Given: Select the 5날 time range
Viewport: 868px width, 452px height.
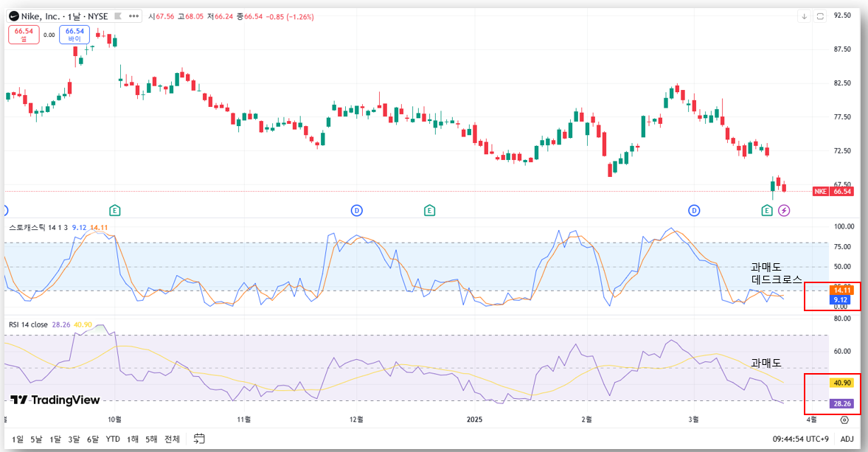Looking at the screenshot, I should [x=36, y=439].
